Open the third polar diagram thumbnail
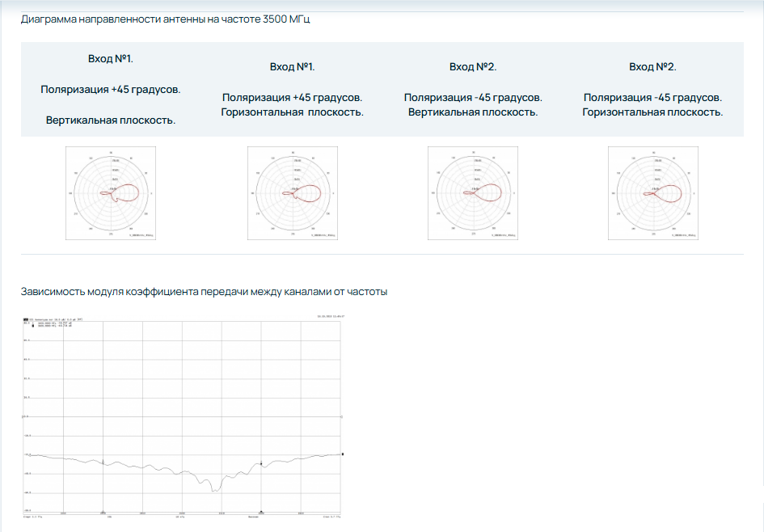The height and width of the screenshot is (532, 764). point(473,193)
